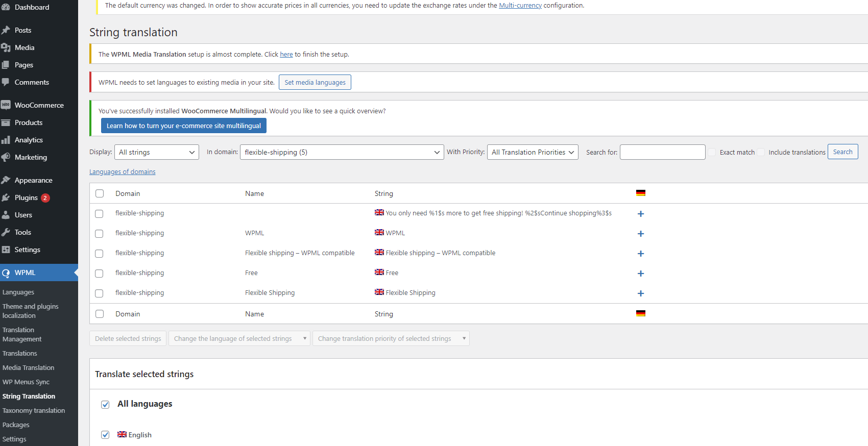Toggle select-all checkbox in table footer
Screen dimensions: 868x446
point(100,314)
